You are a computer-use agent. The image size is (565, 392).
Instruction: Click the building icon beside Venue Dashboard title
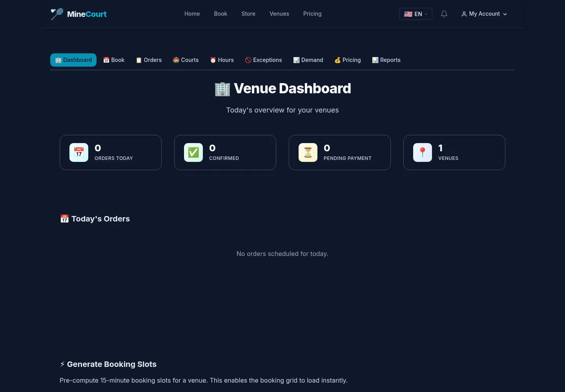click(x=222, y=89)
